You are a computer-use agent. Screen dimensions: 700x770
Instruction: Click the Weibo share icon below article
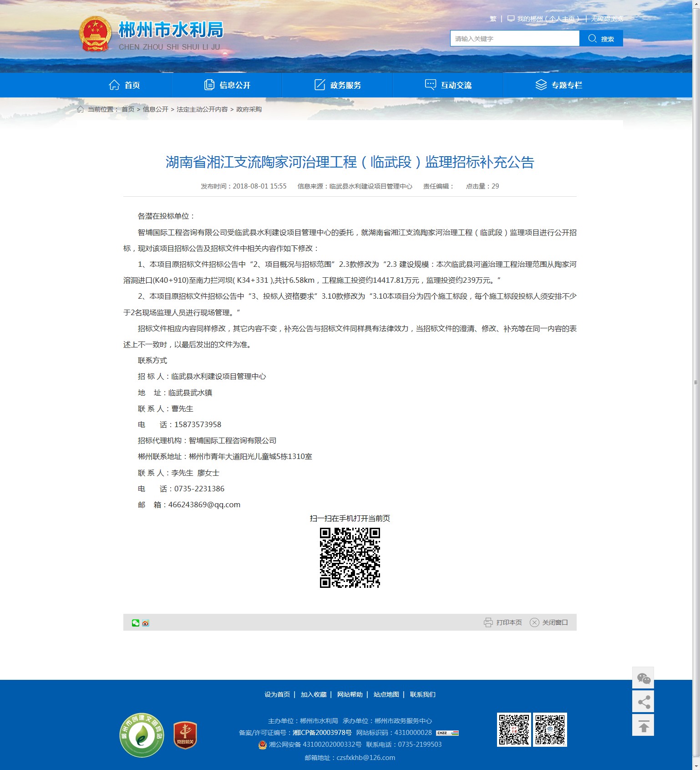click(146, 623)
